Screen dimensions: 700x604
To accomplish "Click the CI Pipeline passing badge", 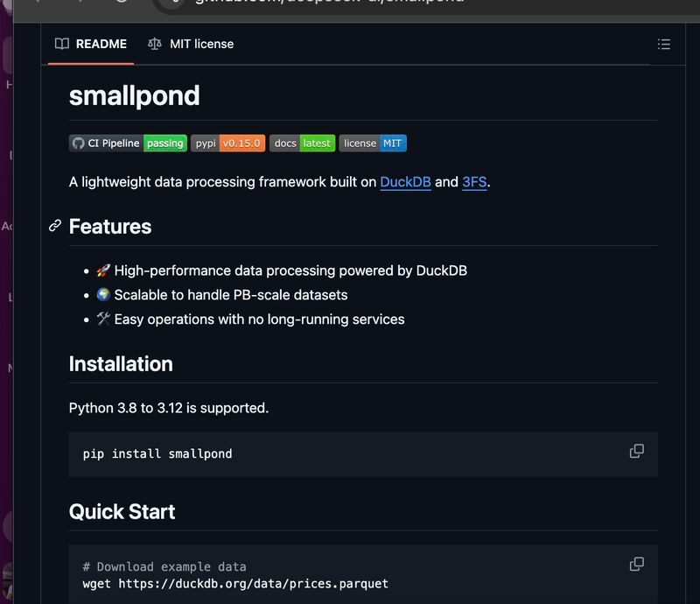I will pyautogui.click(x=128, y=143).
